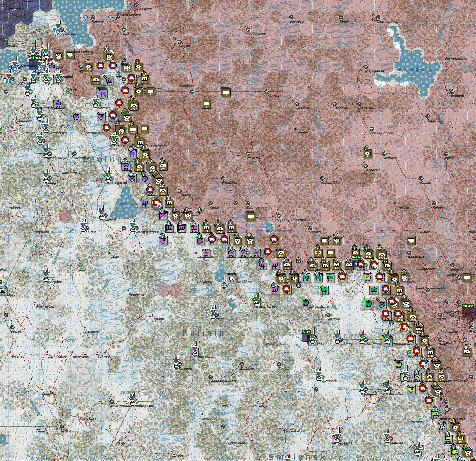Click the green Rzhev city tag

306,332
